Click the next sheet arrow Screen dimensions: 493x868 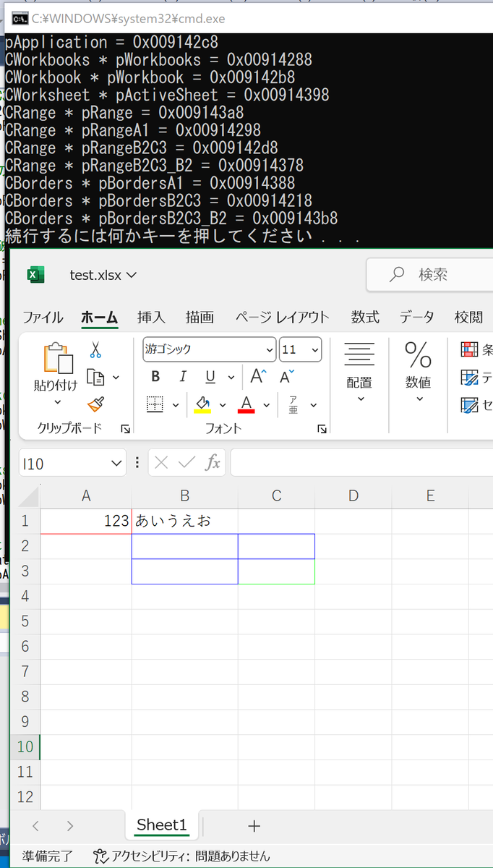pos(69,826)
